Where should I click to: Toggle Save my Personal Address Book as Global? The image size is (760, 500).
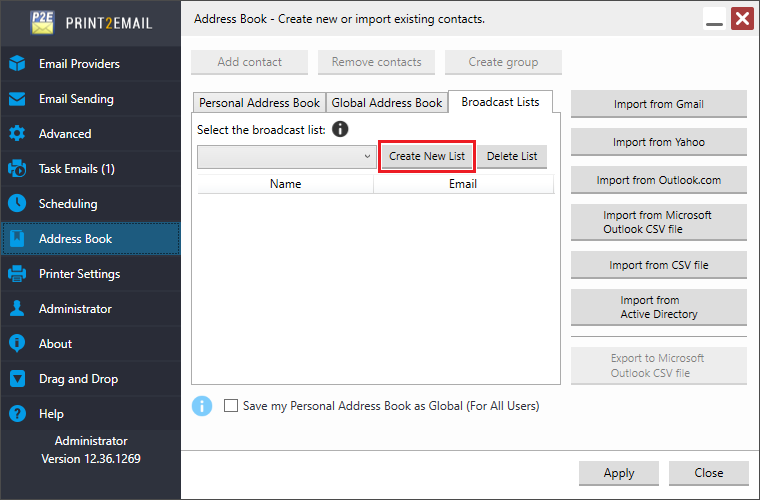tap(231, 406)
